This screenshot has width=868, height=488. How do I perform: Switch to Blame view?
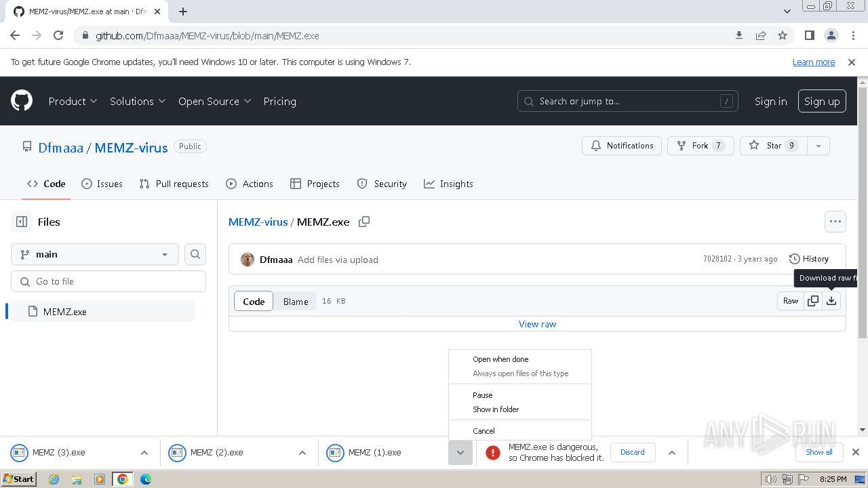[296, 302]
